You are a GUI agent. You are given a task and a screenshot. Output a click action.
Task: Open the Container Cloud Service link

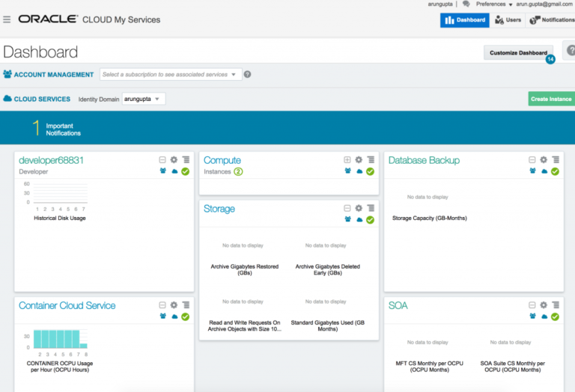click(x=67, y=305)
